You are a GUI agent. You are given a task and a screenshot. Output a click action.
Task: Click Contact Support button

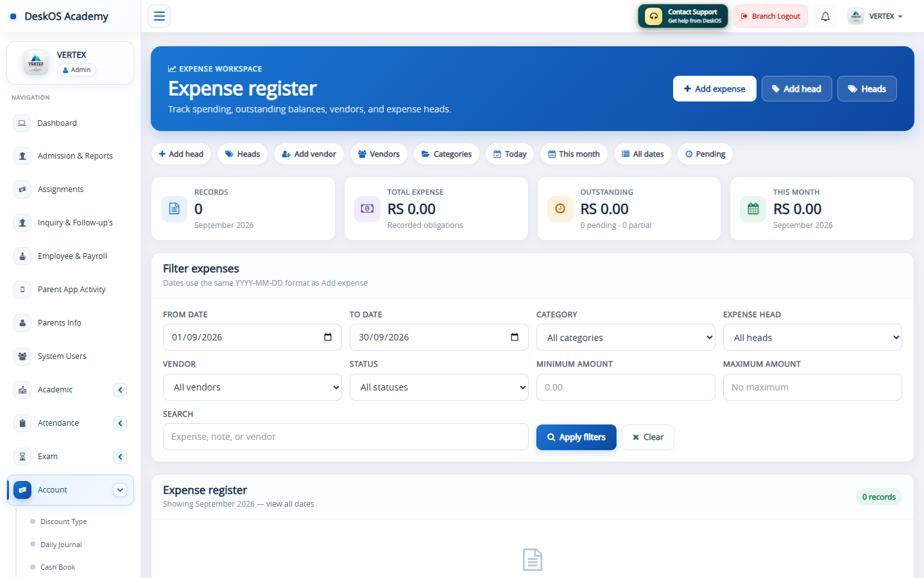click(x=683, y=16)
